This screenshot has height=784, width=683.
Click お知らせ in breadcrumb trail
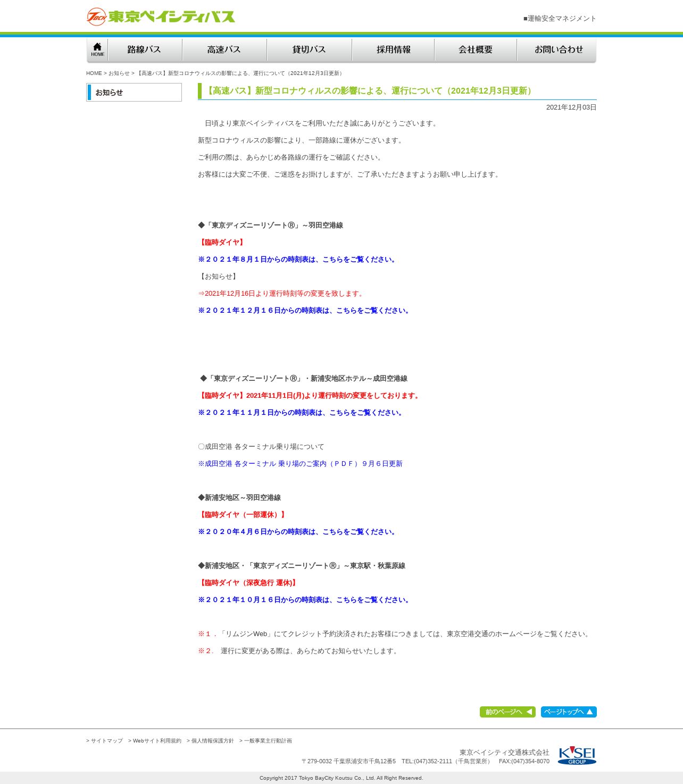pos(119,73)
